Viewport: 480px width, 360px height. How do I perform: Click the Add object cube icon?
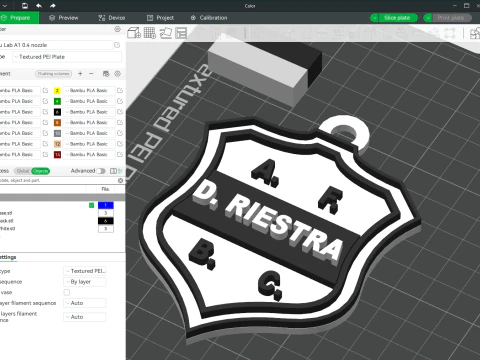click(x=134, y=33)
